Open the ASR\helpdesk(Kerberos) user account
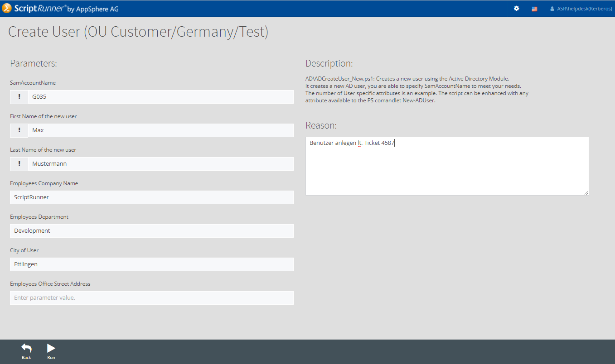 pyautogui.click(x=581, y=9)
